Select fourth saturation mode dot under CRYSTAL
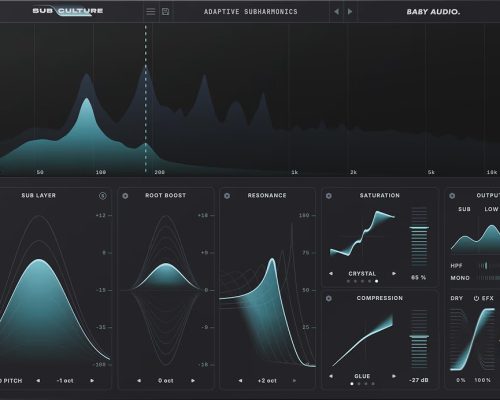Viewport: 500px width, 400px height. coord(369,281)
